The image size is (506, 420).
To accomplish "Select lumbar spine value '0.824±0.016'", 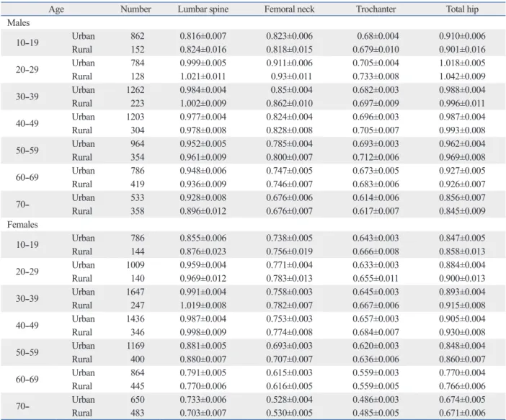I will 203,50.
